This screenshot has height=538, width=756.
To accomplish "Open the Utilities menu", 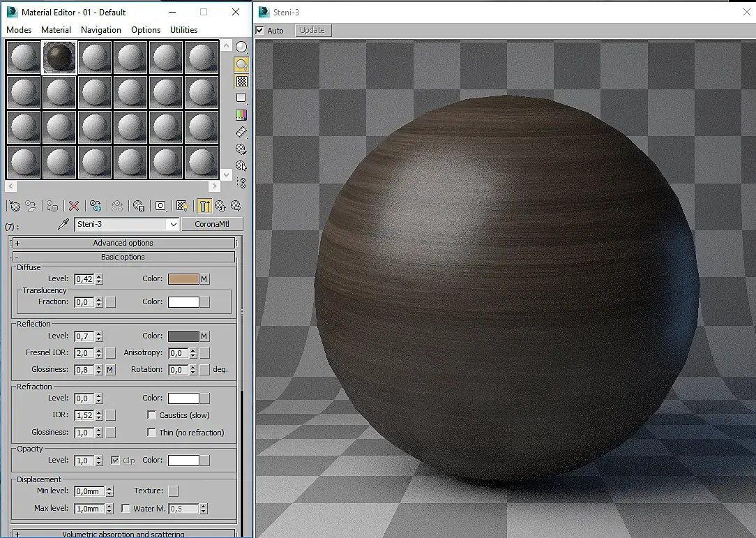I will 183,30.
